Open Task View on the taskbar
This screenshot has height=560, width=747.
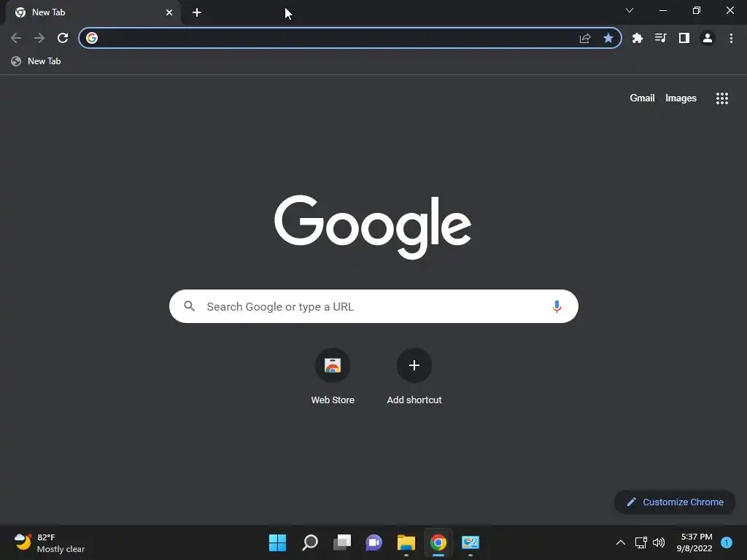pos(341,542)
